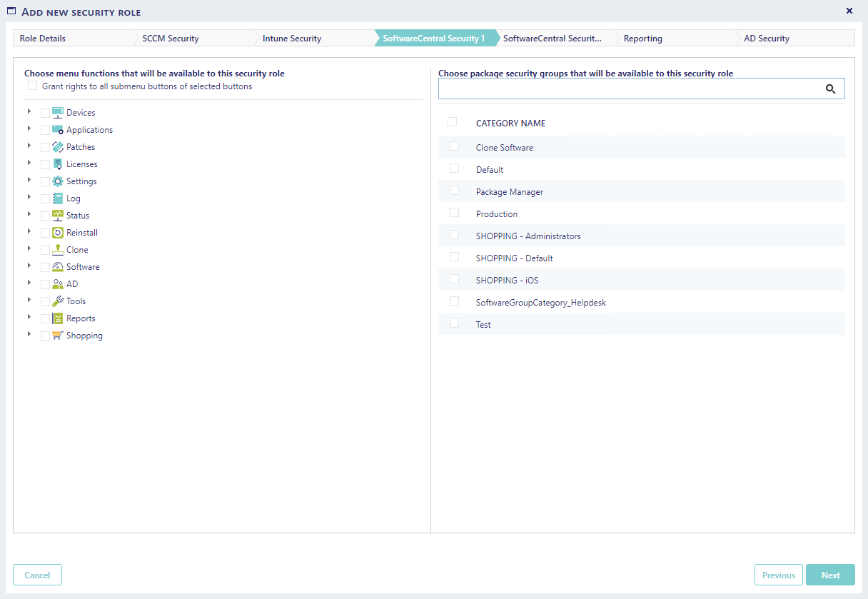
Task: Click the Licenses icon in tree
Action: pyautogui.click(x=58, y=164)
